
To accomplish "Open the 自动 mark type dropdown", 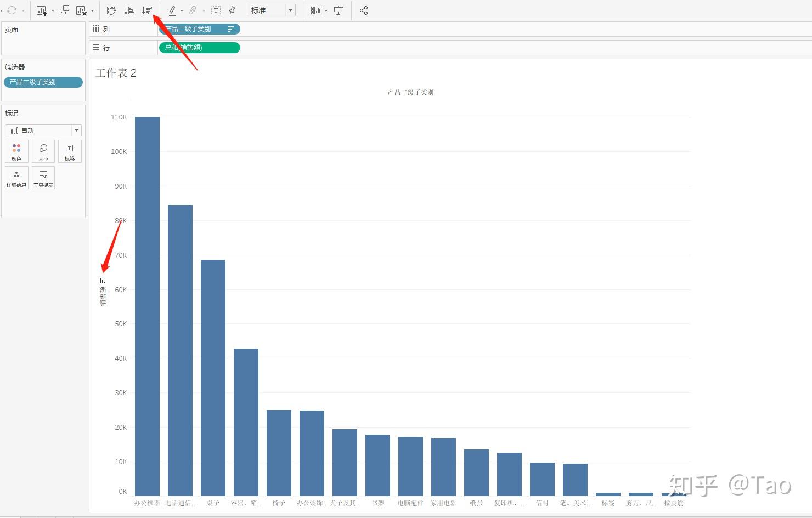I will (x=43, y=130).
